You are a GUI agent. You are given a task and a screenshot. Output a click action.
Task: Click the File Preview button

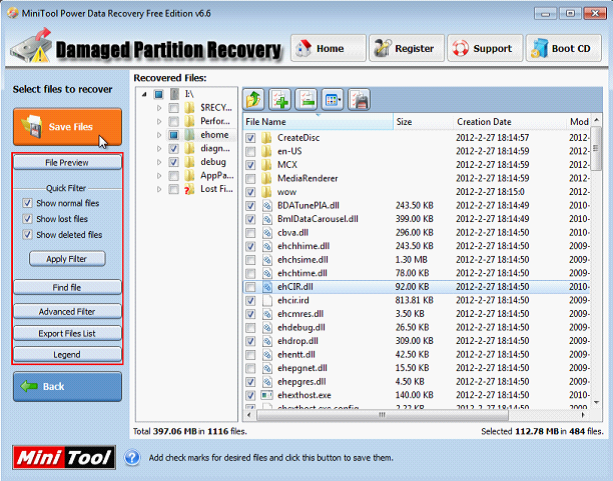tap(67, 162)
